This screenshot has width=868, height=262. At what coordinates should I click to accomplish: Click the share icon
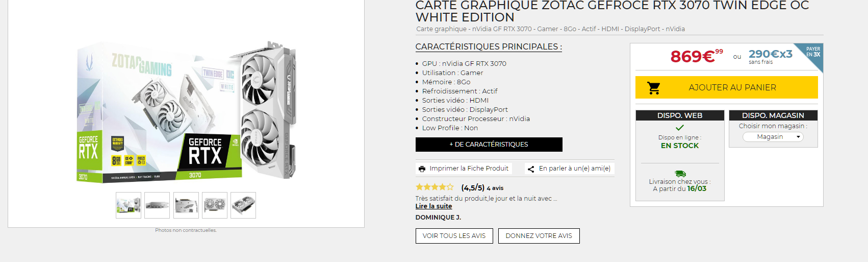pos(531,169)
